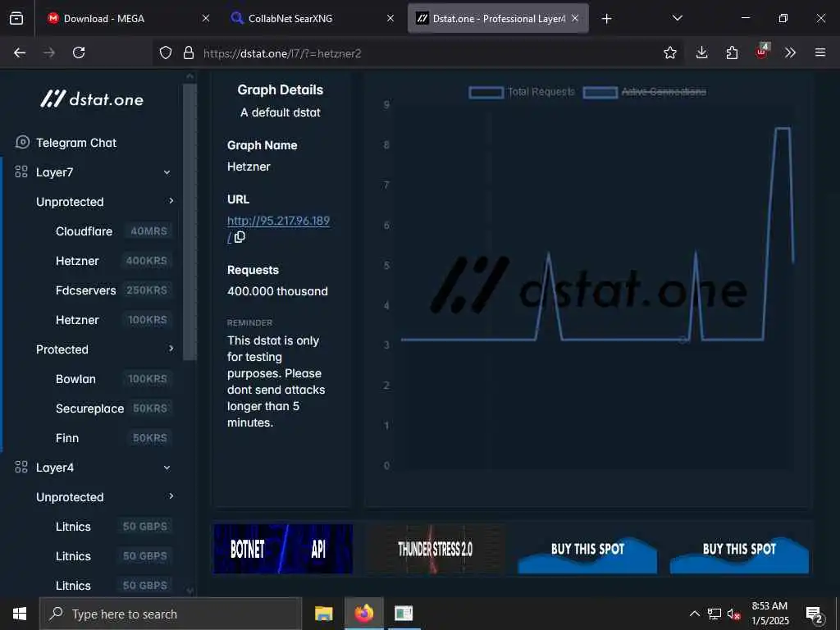
Task: Select Finn 50KRS dstat
Action: (x=113, y=438)
